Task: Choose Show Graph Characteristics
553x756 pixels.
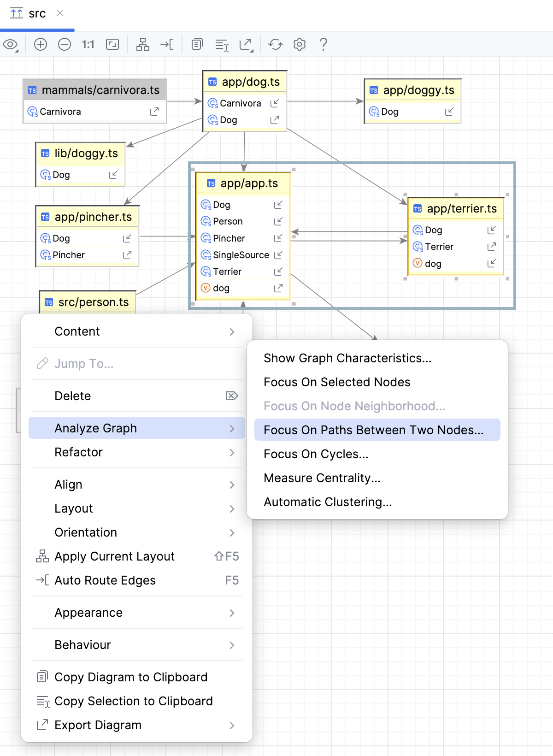Action: [x=377, y=358]
